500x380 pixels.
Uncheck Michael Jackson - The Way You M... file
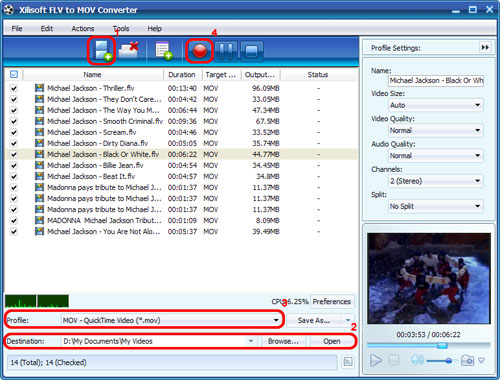pos(14,110)
